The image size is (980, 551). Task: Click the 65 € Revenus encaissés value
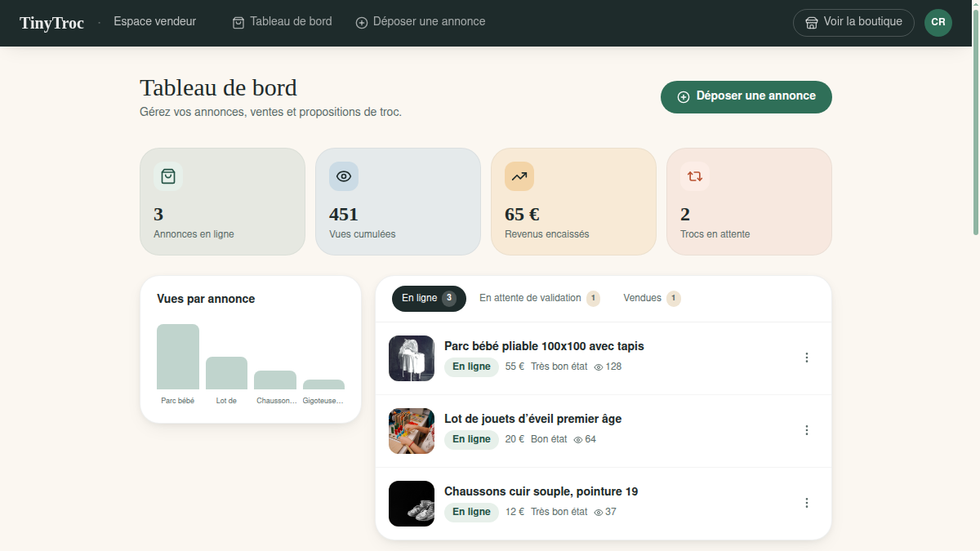pos(522,215)
